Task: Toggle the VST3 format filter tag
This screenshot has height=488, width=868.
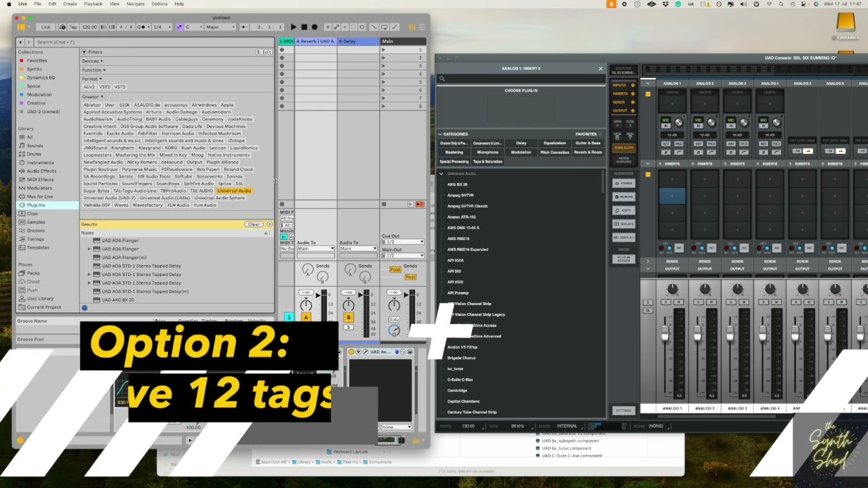Action: [x=119, y=87]
